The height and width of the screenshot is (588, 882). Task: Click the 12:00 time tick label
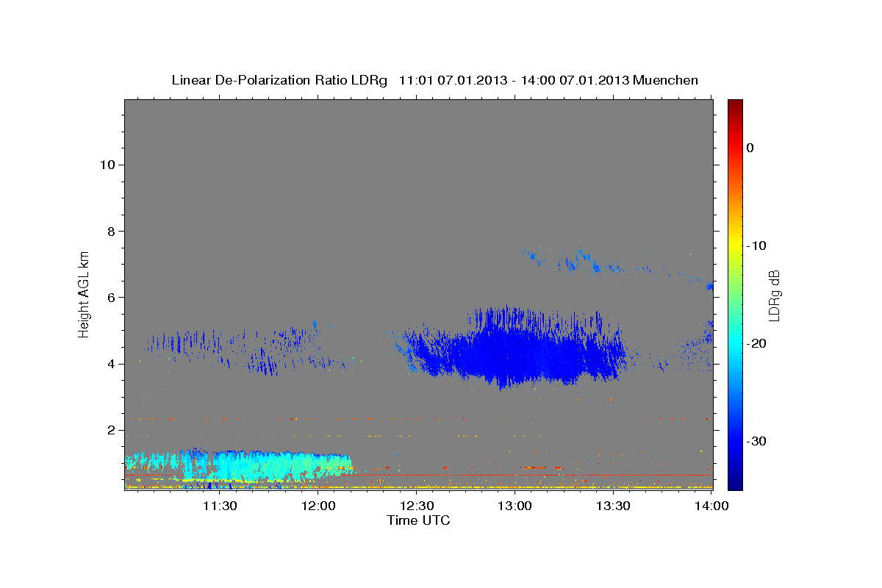(319, 506)
